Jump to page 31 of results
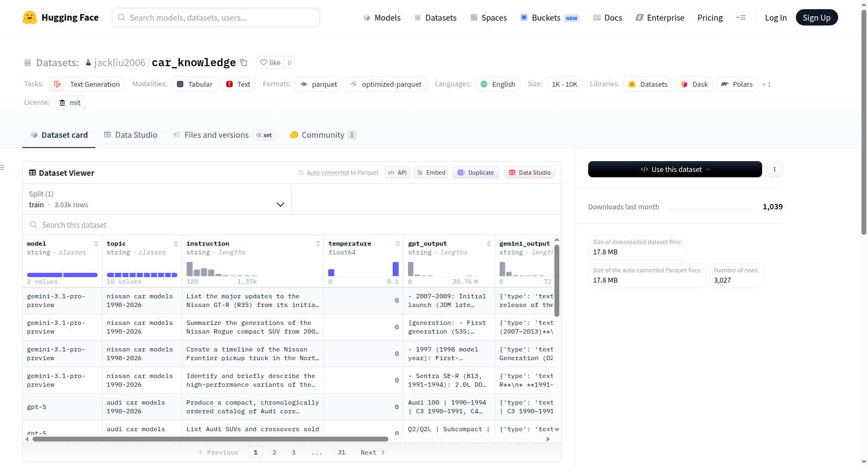Screen dimensions: 868x467 click(341, 452)
